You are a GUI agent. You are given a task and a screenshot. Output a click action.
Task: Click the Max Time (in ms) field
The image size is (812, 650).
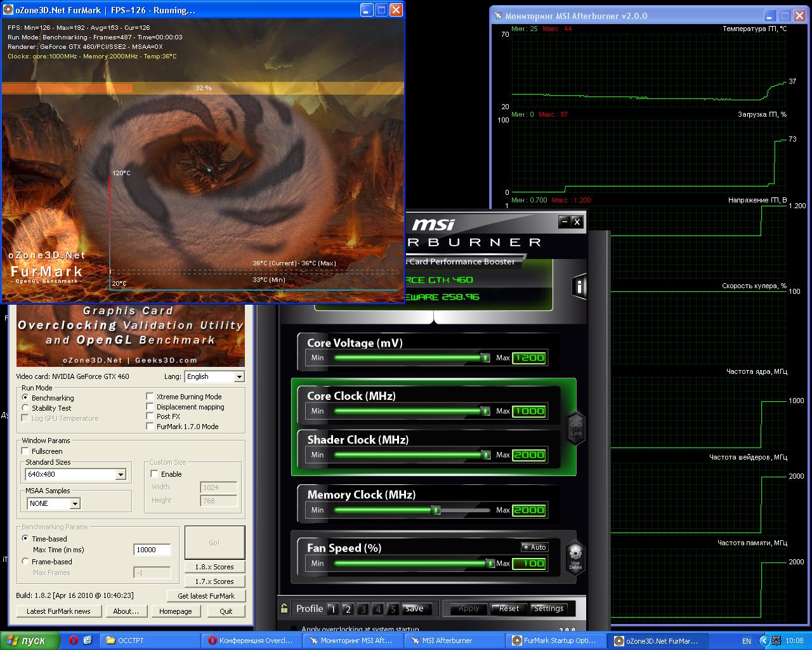[152, 550]
